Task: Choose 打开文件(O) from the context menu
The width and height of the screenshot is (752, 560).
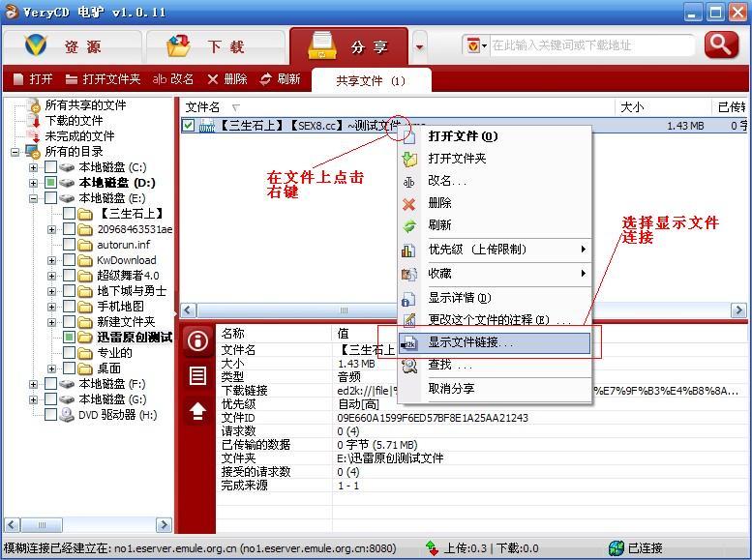Action: (495, 136)
